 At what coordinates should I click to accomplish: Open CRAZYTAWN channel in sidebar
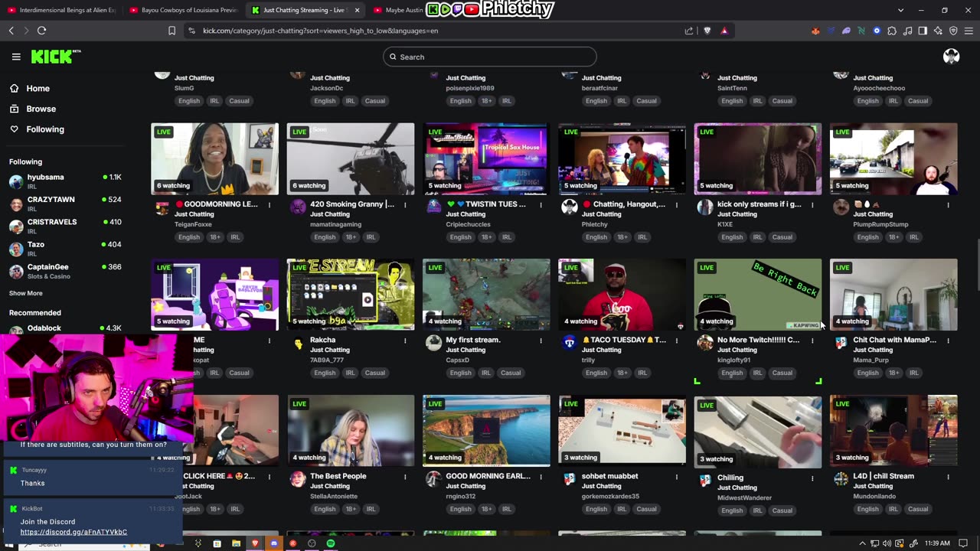[x=65, y=204]
